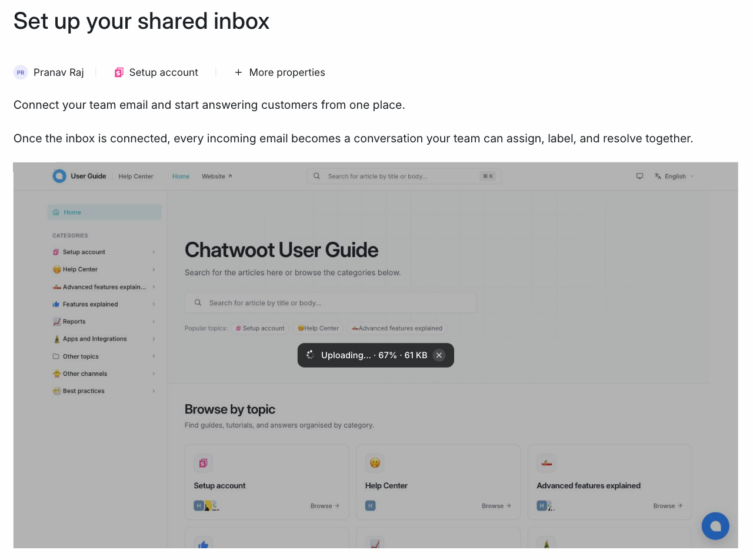Expand the Best practices sidebar chevron

[x=154, y=391]
